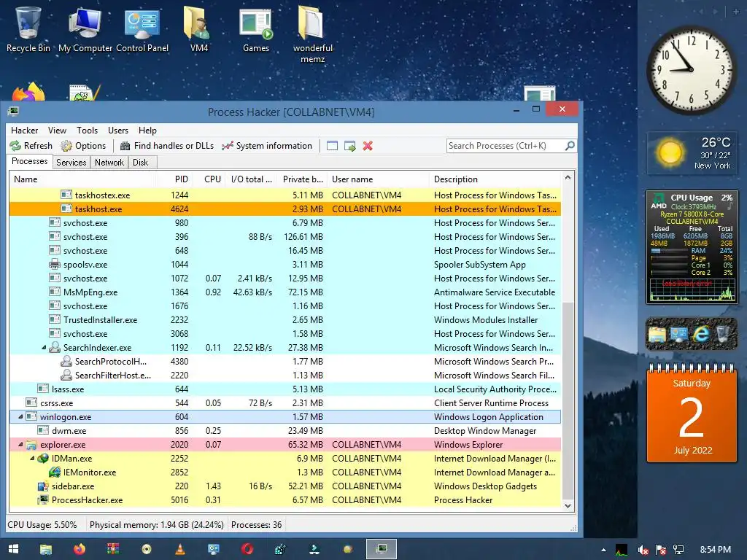747x560 pixels.
Task: Click Physical memory in the status bar
Action: click(156, 525)
